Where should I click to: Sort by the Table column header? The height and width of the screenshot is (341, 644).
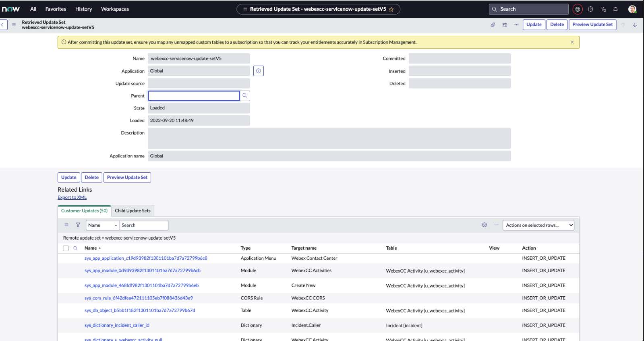pyautogui.click(x=391, y=248)
